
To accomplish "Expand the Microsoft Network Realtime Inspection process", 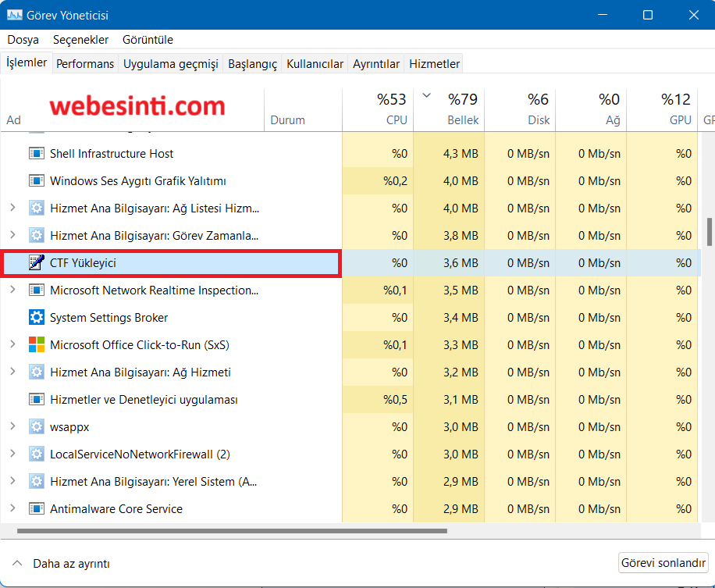I will [12, 290].
